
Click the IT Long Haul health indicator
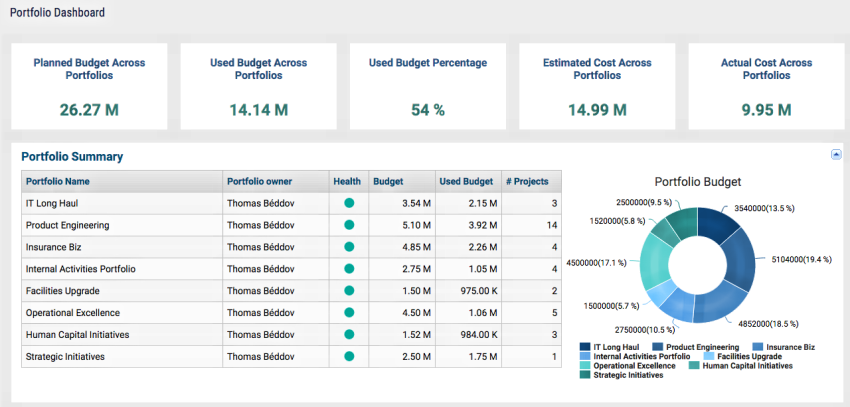click(349, 203)
